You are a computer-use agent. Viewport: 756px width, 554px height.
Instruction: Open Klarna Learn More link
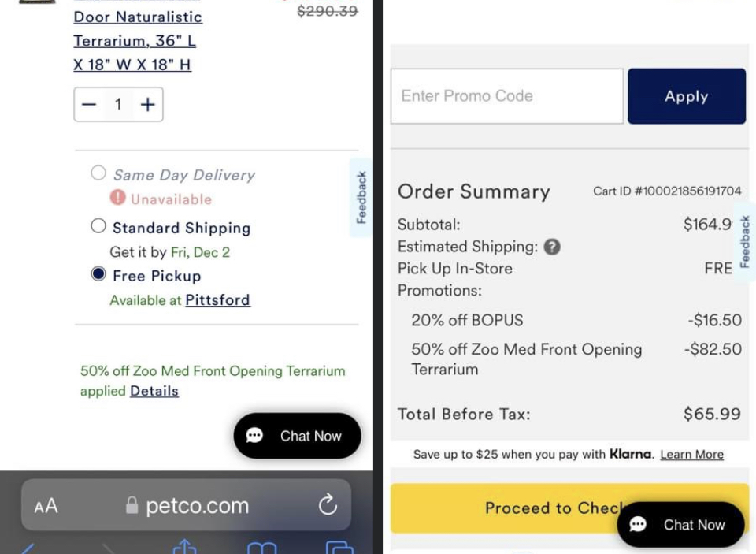691,454
